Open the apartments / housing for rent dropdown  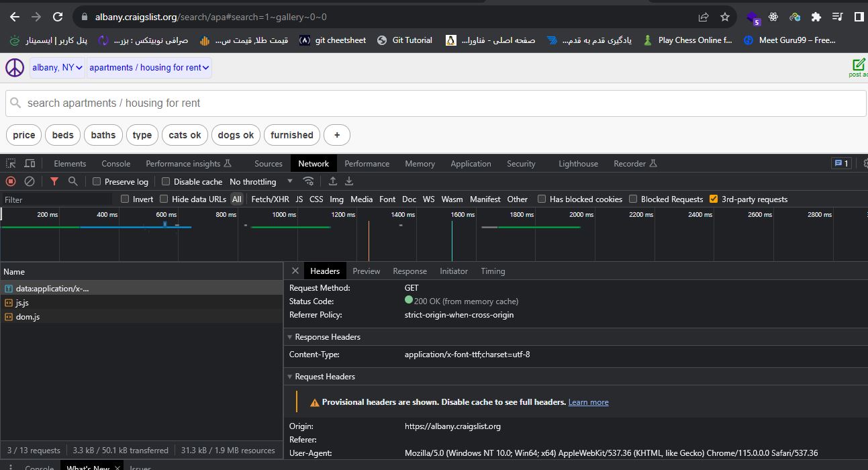[149, 67]
